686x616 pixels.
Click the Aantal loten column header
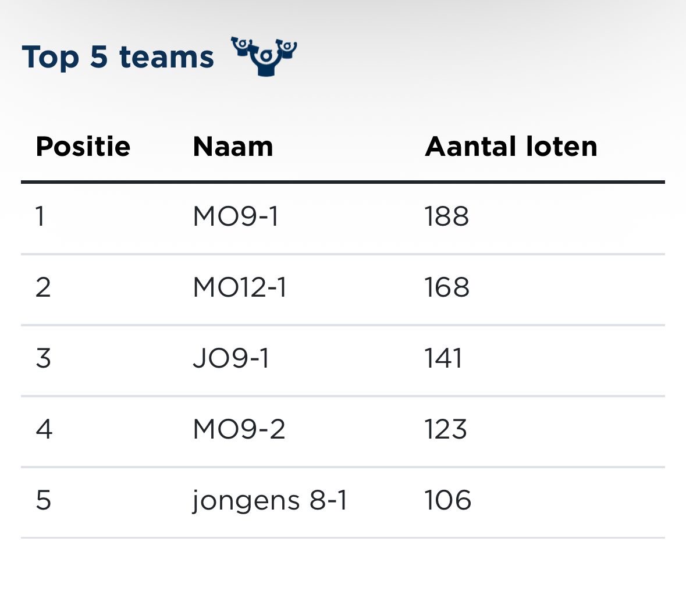[x=511, y=147]
